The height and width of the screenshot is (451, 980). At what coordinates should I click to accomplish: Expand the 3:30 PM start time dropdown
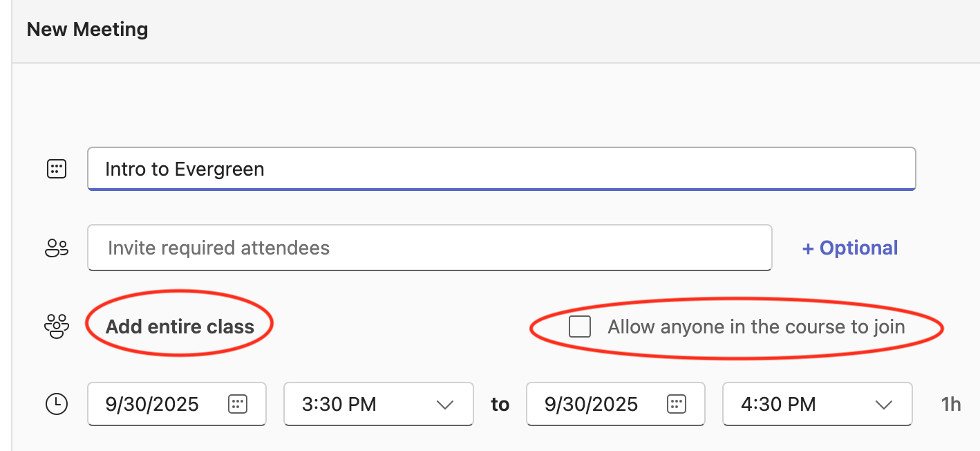pos(445,405)
